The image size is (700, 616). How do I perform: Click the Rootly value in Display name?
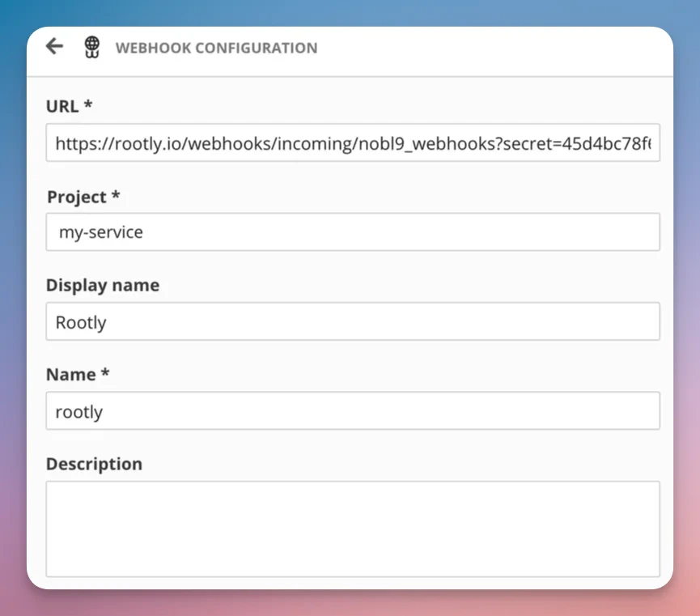80,321
